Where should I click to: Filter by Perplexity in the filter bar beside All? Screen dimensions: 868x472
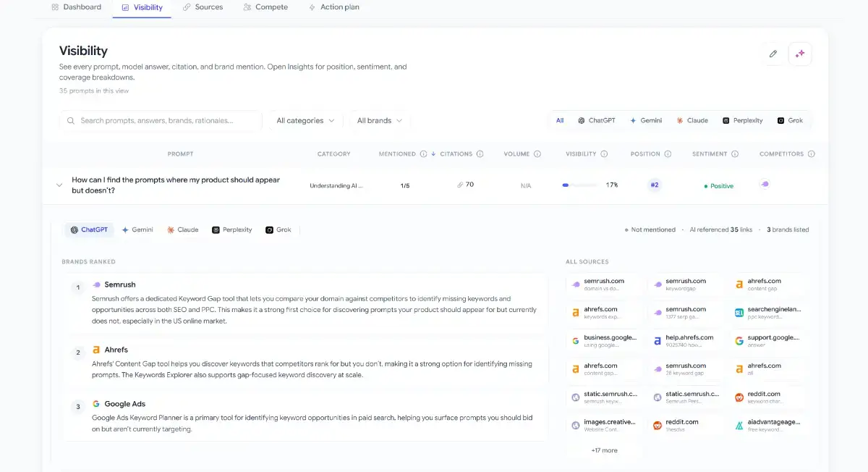(743, 120)
